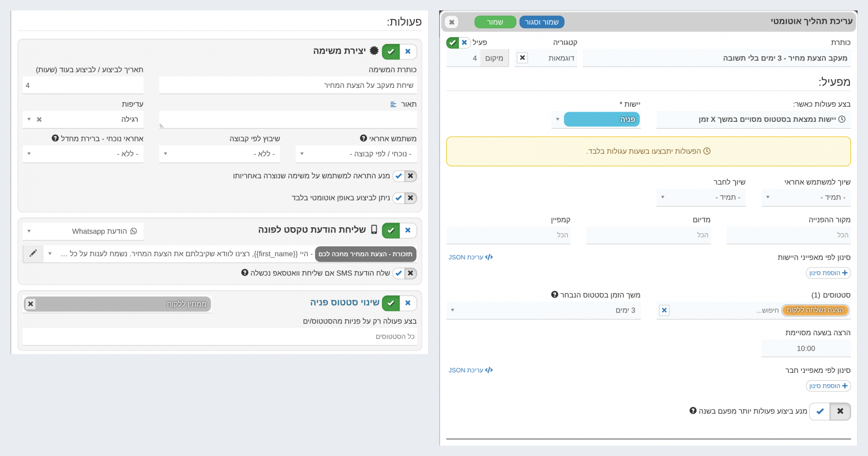Click the text-align icon beside תאור label
The height and width of the screenshot is (456, 868).
(393, 104)
